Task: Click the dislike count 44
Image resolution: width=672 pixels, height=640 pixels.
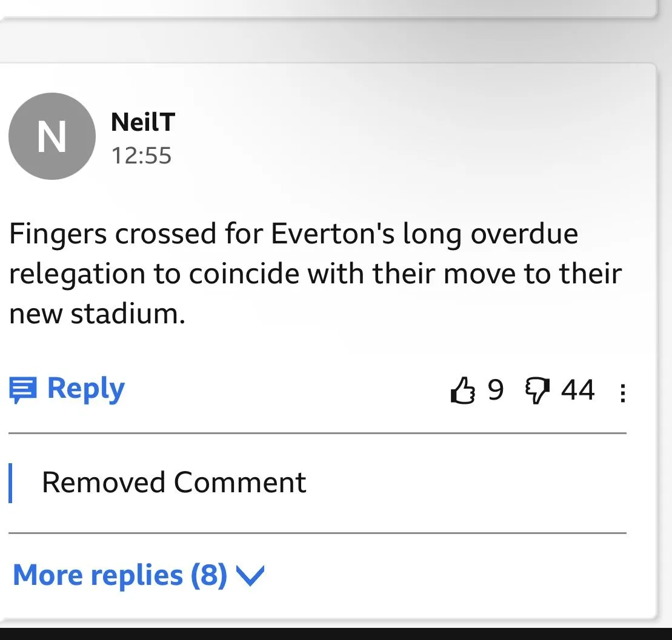Action: [577, 390]
